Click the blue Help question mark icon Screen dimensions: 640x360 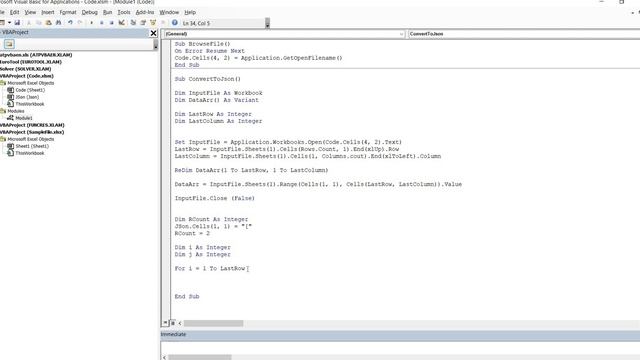[x=175, y=23]
